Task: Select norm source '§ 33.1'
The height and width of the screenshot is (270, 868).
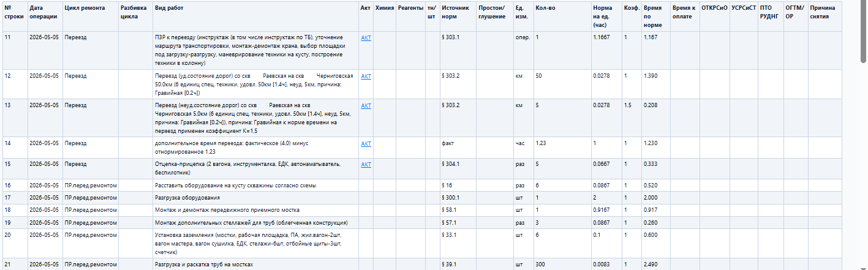Action: [458, 243]
